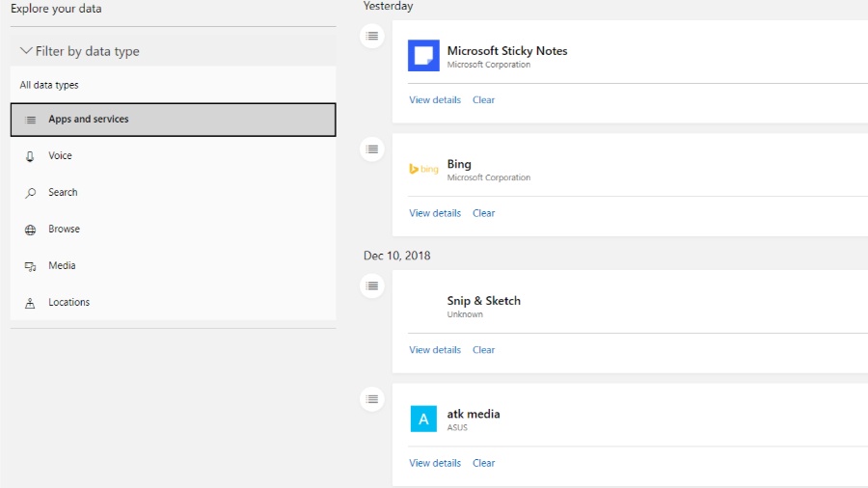Screen dimensions: 868x488
Task: Clear the Snip & Sketch activity
Action: tap(484, 350)
